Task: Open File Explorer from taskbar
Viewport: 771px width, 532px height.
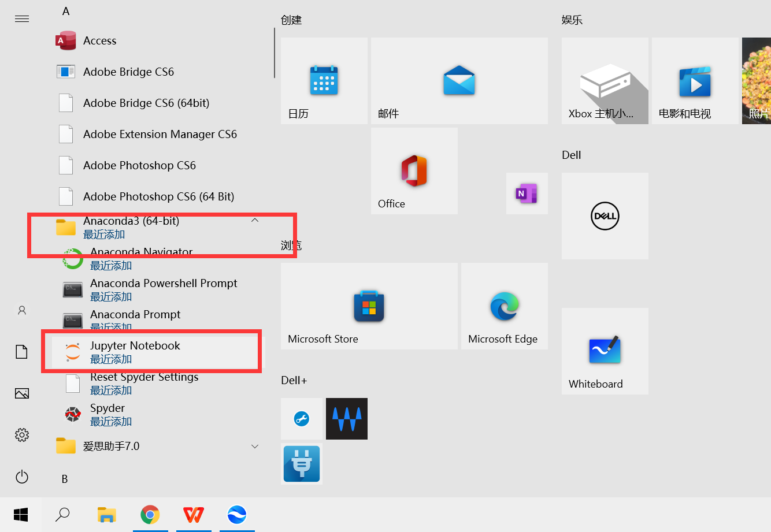Action: click(x=107, y=514)
